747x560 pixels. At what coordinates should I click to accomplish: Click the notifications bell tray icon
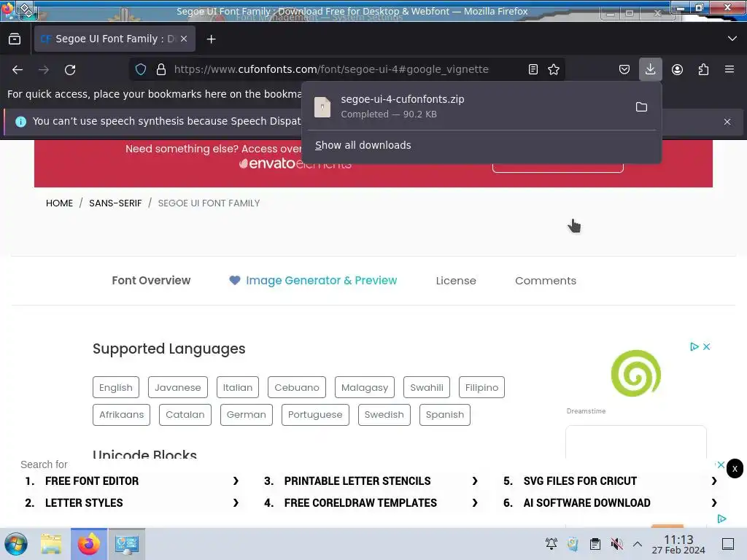pyautogui.click(x=551, y=544)
